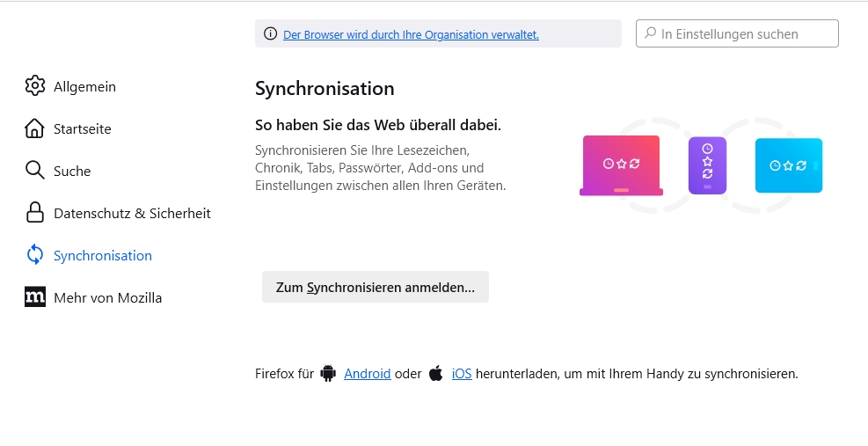The image size is (868, 446).
Task: Click the pink laptop illustration
Action: (x=621, y=165)
